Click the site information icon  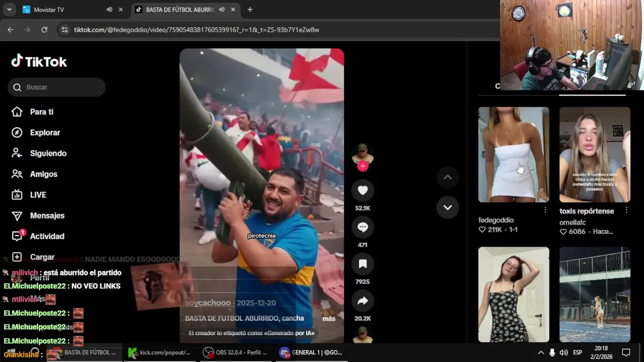[x=64, y=30]
